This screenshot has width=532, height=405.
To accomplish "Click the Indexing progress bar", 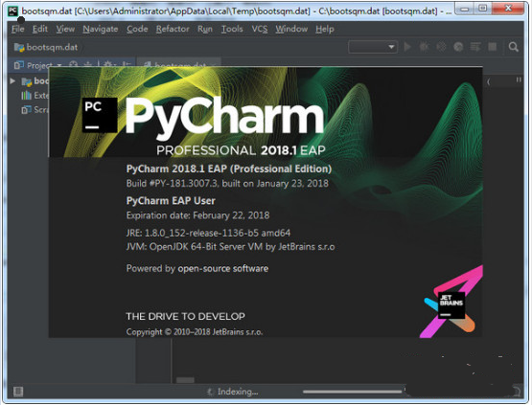I will [353, 392].
